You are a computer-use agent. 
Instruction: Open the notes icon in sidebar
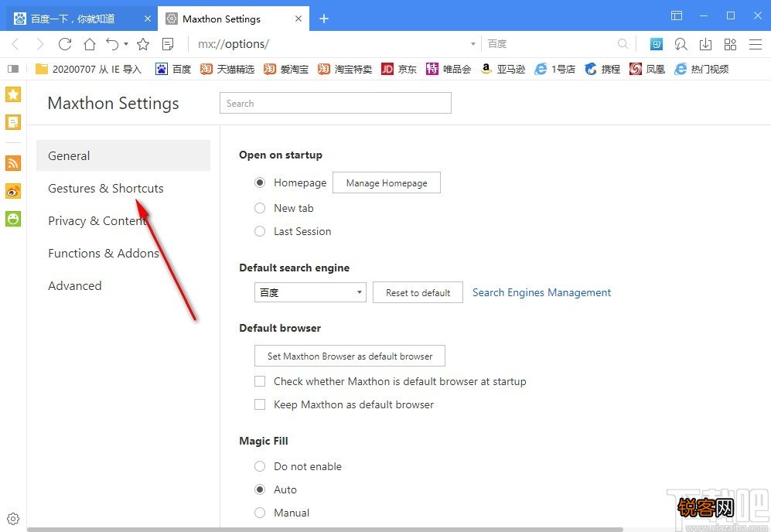pos(13,121)
